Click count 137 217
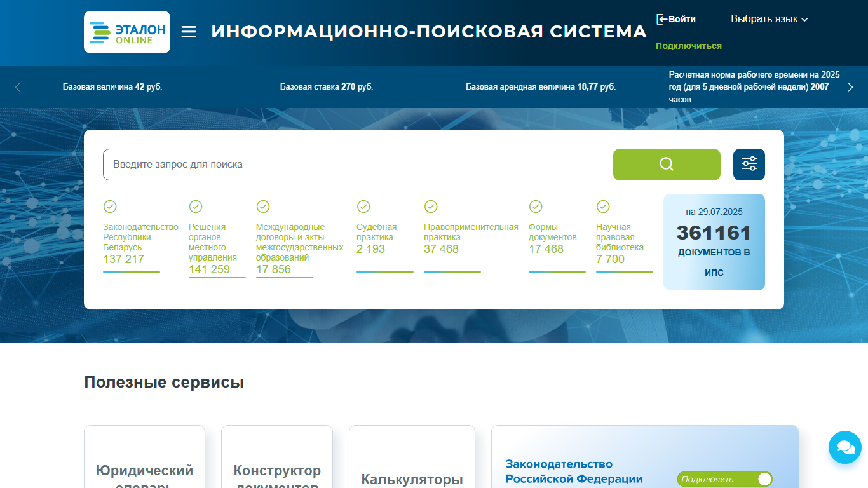The height and width of the screenshot is (488, 868). pos(123,259)
